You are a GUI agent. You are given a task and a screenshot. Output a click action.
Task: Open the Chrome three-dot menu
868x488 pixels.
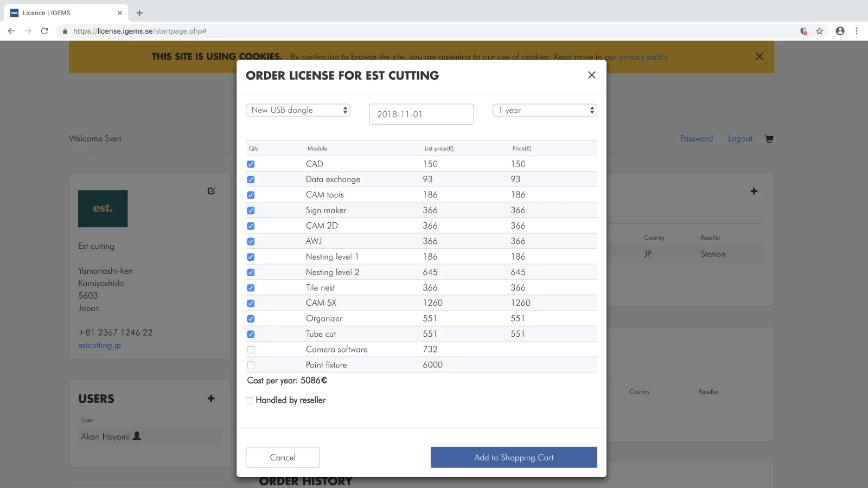coord(857,31)
